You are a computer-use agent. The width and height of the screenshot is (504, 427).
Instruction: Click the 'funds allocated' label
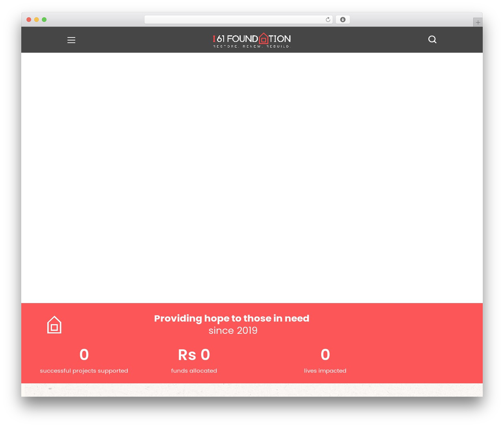194,371
